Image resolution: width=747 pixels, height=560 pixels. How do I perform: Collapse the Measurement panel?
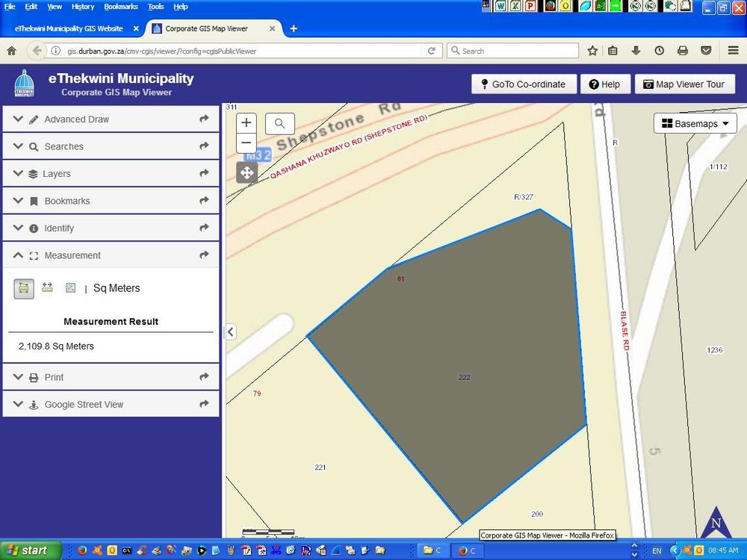pos(111,255)
